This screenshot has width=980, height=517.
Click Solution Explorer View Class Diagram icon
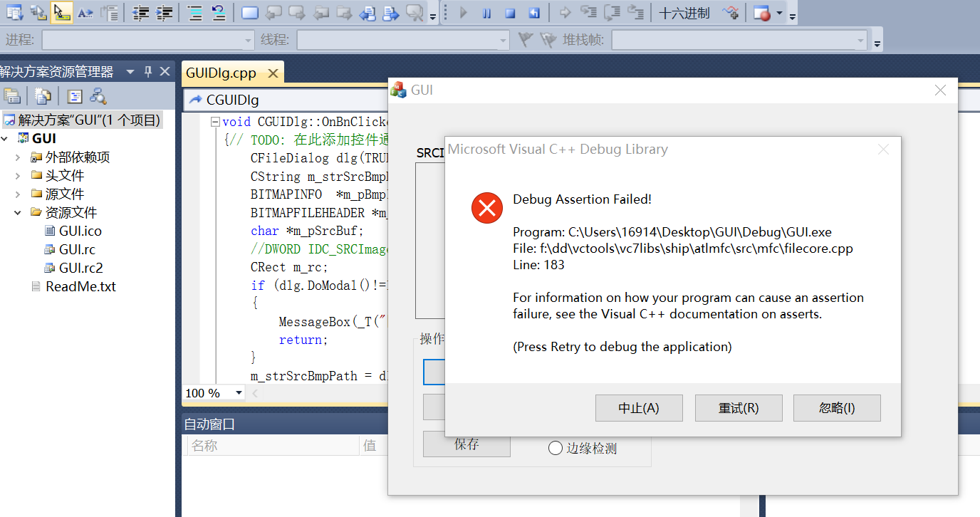pyautogui.click(x=98, y=96)
